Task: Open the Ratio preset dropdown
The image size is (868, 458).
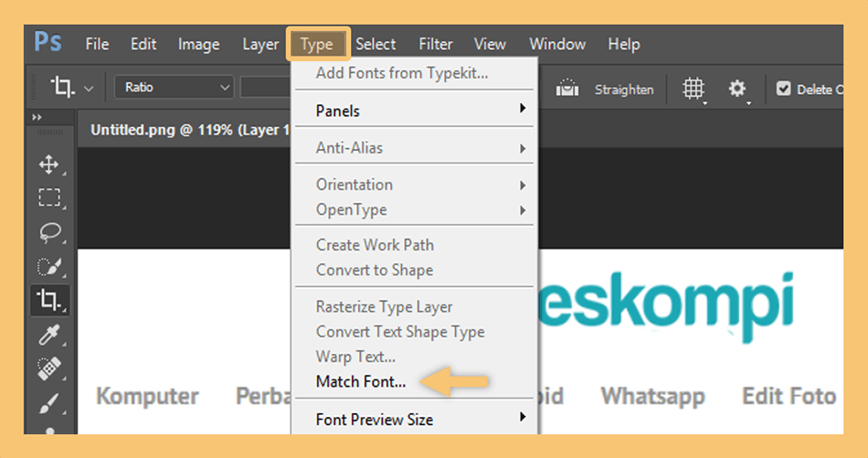Action: pyautogui.click(x=174, y=88)
